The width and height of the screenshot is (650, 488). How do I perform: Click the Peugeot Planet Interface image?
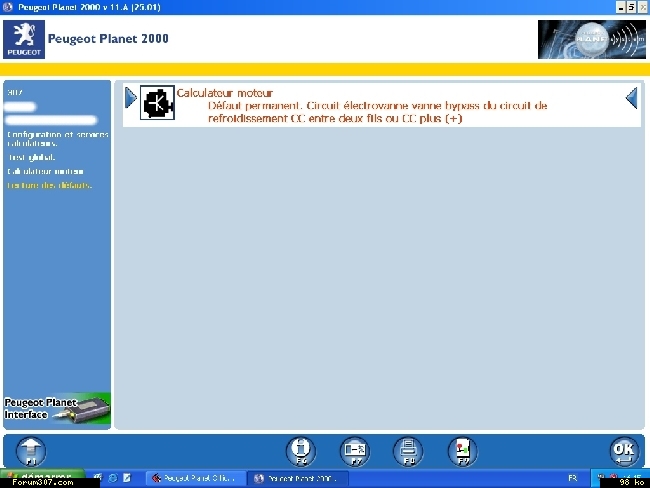(x=57, y=408)
